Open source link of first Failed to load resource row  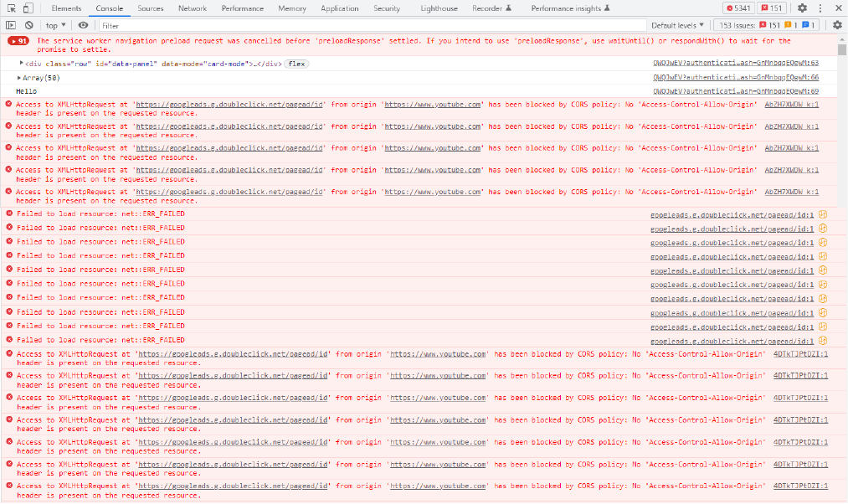click(732, 214)
